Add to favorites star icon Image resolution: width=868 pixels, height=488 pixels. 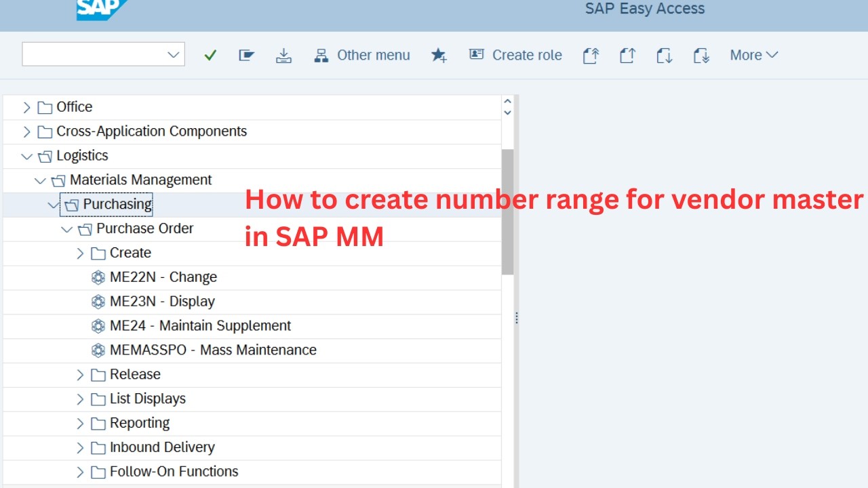(439, 56)
